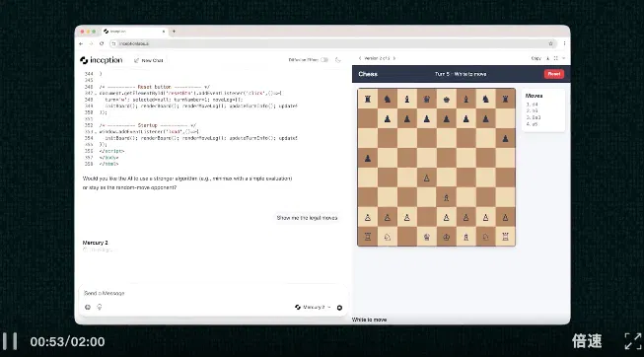Image resolution: width=644 pixels, height=357 pixels.
Task: Download the artifact
Action: point(547,58)
